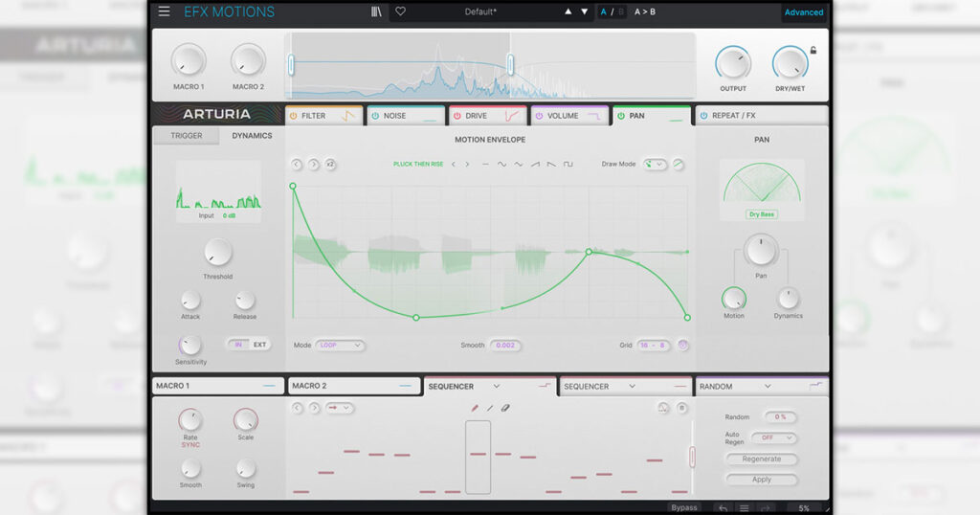The image size is (980, 515).
Task: Open the Draw Mode dropdown
Action: click(655, 165)
